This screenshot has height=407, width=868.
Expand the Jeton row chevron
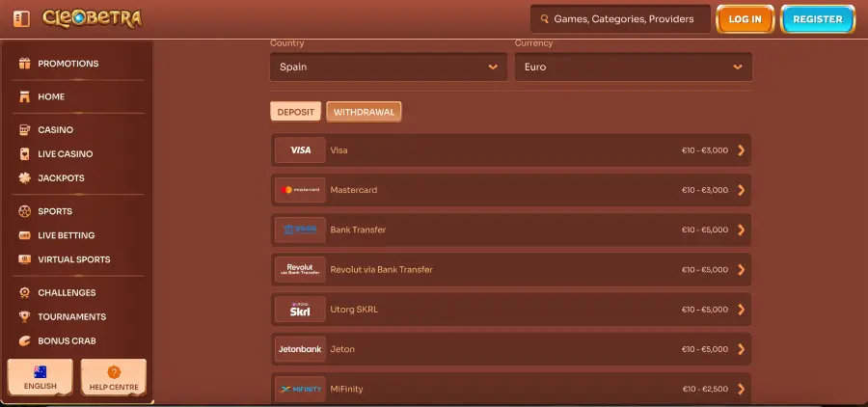click(742, 349)
